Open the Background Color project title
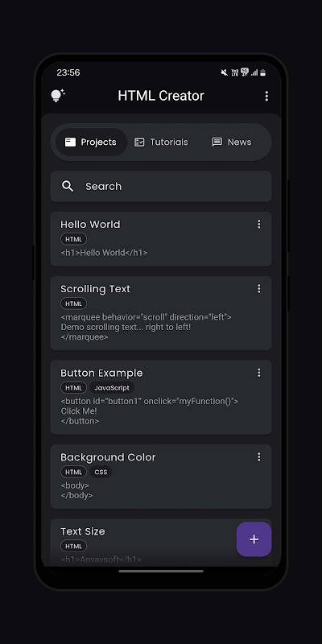Image resolution: width=322 pixels, height=644 pixels. coord(108,457)
